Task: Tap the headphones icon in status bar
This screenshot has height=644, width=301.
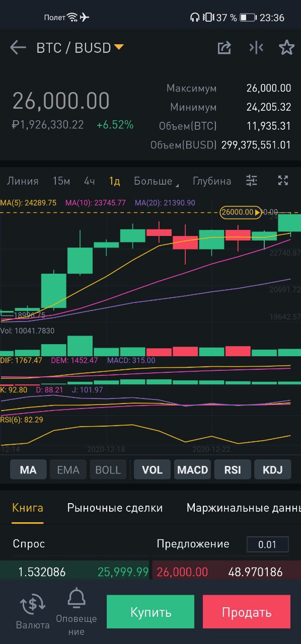Action: pyautogui.click(x=195, y=18)
